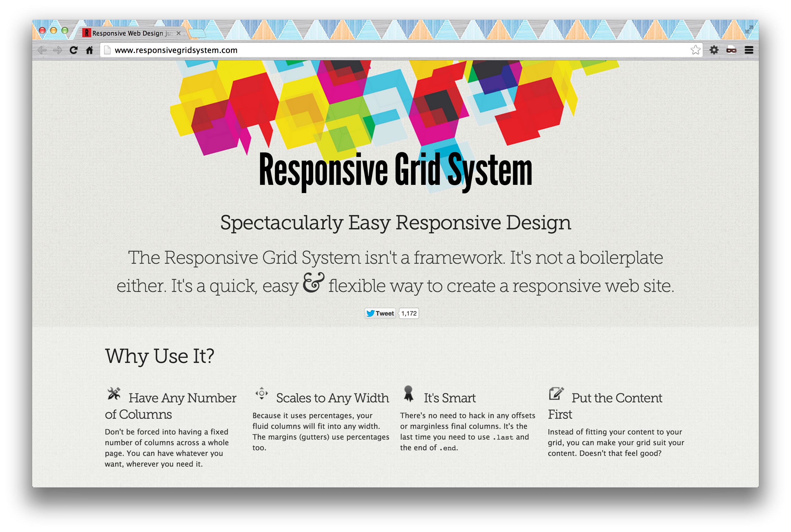791x532 pixels.
Task: Click the Put the Content First heading
Action: (x=605, y=406)
